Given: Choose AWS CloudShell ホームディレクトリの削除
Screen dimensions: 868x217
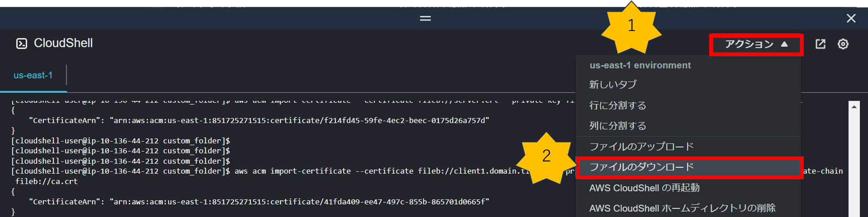Looking at the screenshot, I should [x=688, y=208].
